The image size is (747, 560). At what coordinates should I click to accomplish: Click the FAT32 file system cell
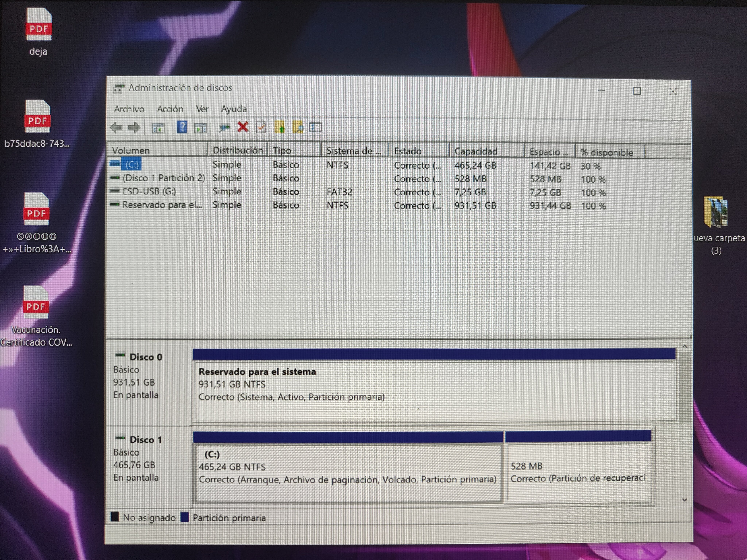click(339, 192)
